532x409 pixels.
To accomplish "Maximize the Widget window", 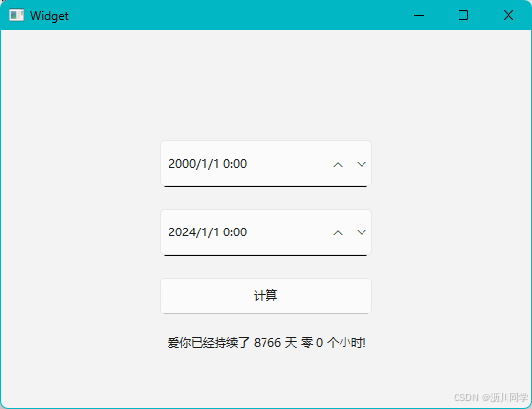I will click(x=463, y=15).
